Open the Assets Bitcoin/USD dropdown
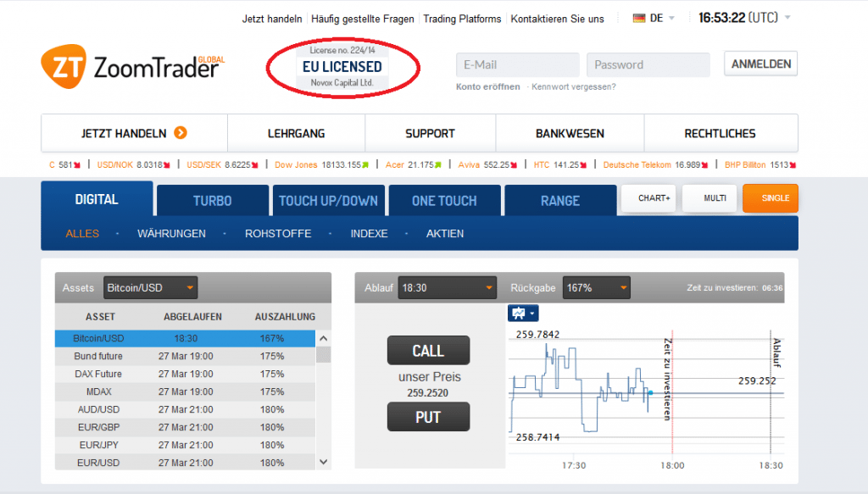 point(150,287)
